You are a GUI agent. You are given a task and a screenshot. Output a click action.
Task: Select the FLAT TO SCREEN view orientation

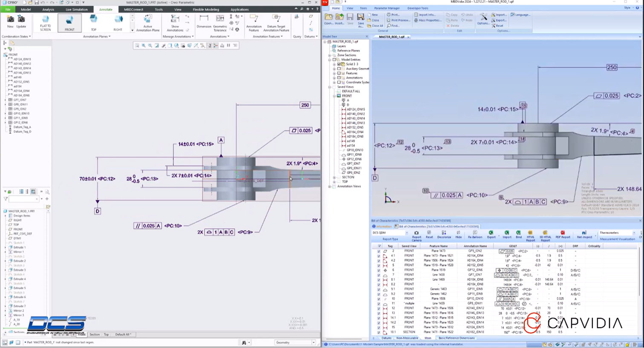(45, 22)
